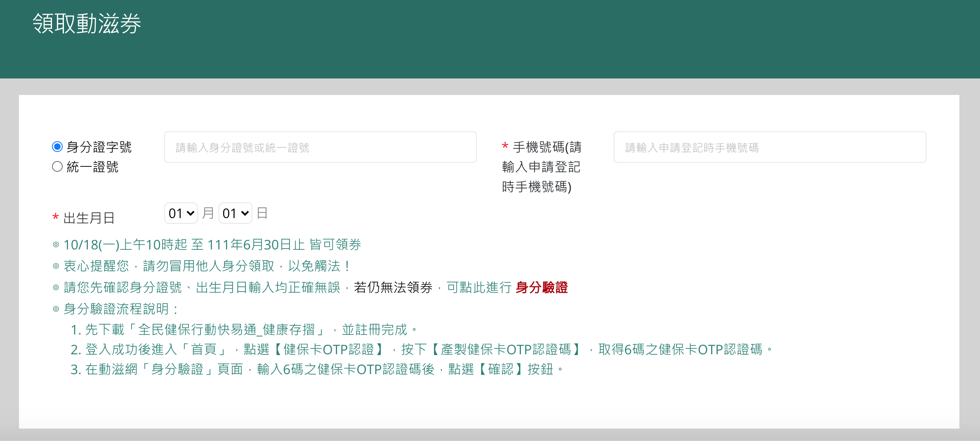Click the 衷心提醒您 warning notice line
Image resolution: width=980 pixels, height=441 pixels.
[206, 266]
